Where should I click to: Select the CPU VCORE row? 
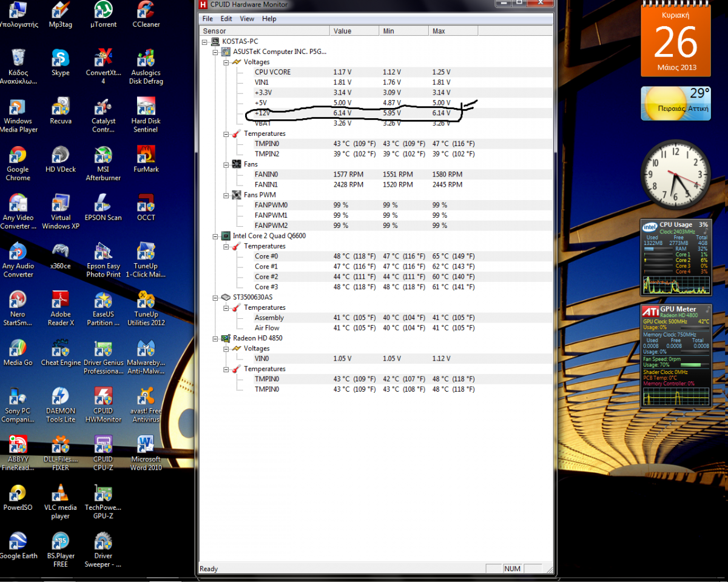click(x=376, y=72)
